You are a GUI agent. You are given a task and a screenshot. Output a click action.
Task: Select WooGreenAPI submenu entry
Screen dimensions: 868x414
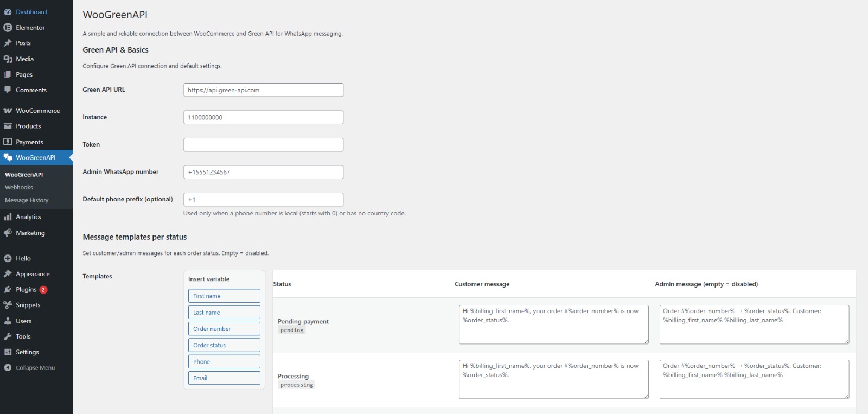coord(24,175)
